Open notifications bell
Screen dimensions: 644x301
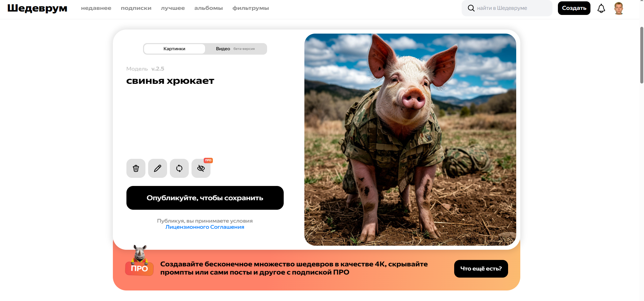tap(601, 8)
